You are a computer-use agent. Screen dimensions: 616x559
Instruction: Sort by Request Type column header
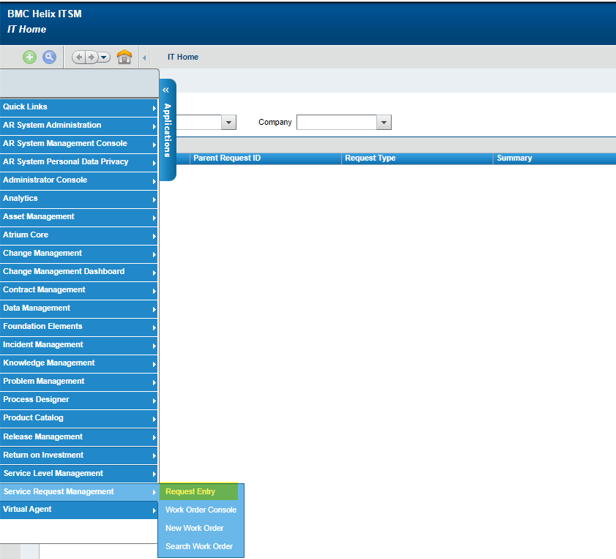[417, 158]
